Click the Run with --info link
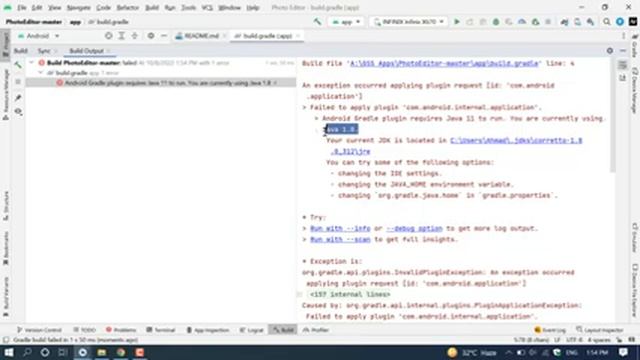Image resolution: width=640 pixels, height=360 pixels. point(340,228)
